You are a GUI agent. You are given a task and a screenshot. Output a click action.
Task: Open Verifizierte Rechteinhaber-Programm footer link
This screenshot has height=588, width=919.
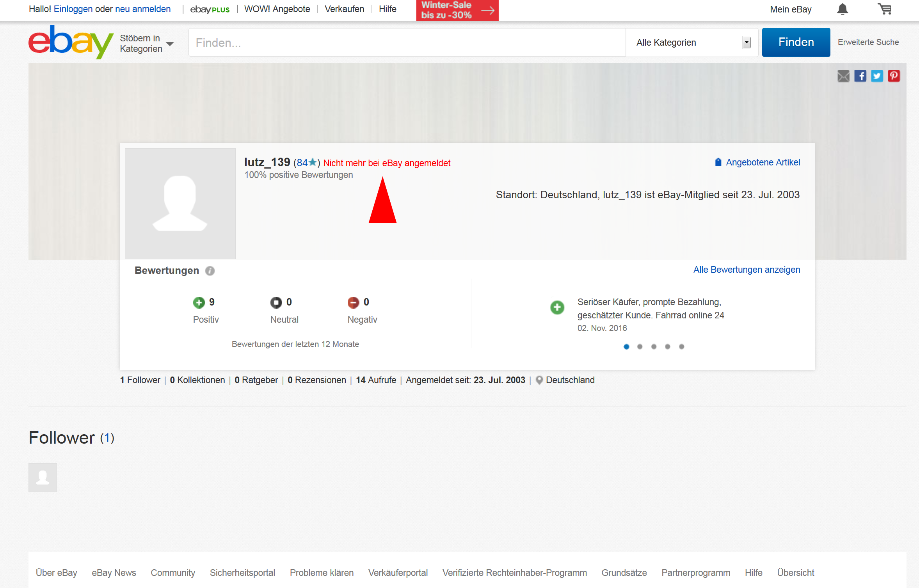coord(514,573)
